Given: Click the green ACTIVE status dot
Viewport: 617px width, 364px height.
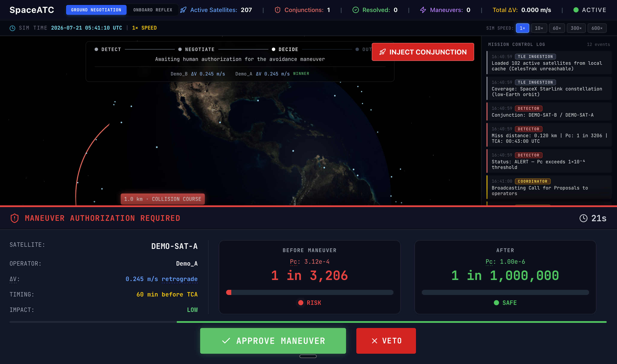Looking at the screenshot, I should [x=576, y=10].
